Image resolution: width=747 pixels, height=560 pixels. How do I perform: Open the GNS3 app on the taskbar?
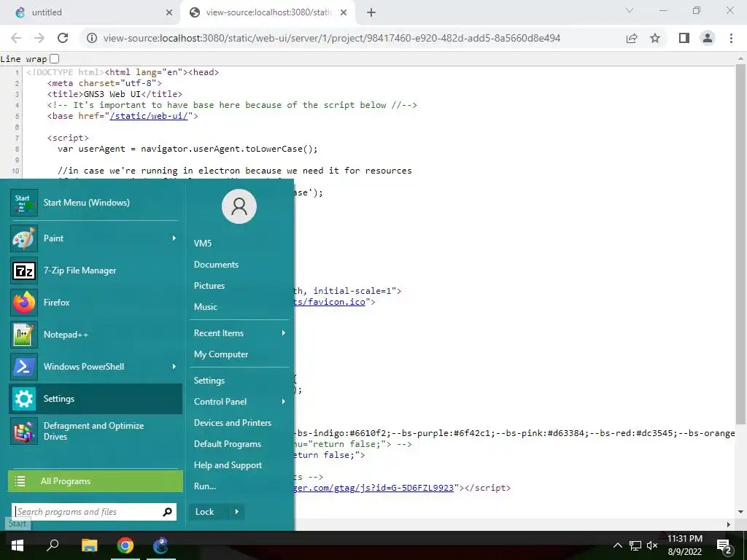tap(160, 545)
